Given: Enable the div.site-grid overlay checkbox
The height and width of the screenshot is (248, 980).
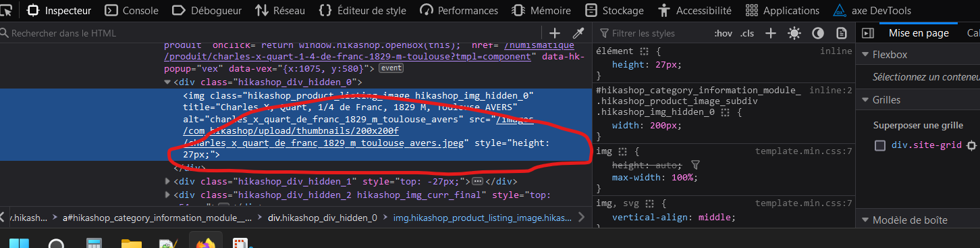Looking at the screenshot, I should coord(880,145).
